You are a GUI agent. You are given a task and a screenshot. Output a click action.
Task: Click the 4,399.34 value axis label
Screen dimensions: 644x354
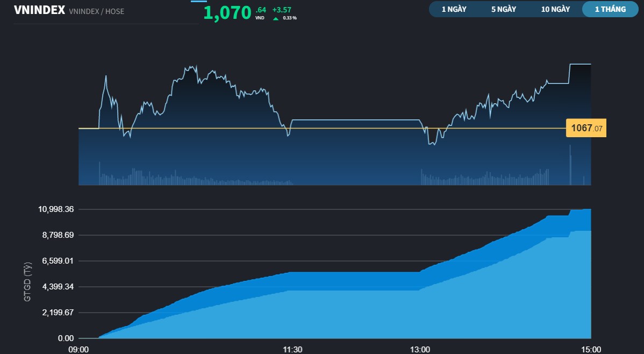click(x=58, y=287)
